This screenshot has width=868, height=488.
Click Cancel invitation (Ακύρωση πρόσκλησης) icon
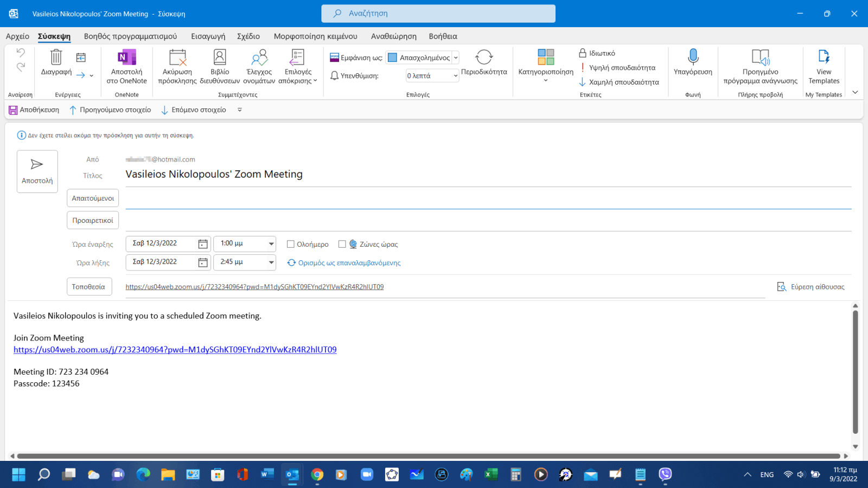pos(177,57)
